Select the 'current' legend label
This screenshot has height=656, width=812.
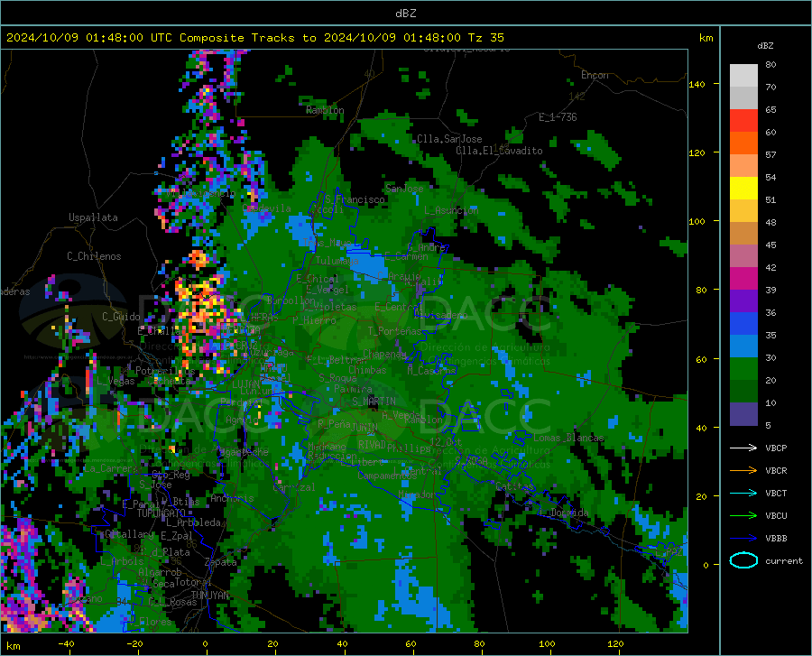[x=784, y=560]
